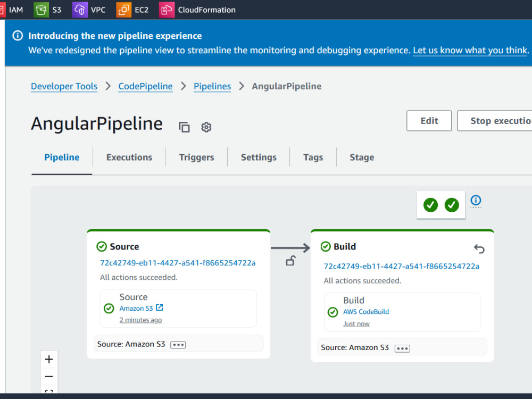This screenshot has height=399, width=532.
Task: Open the Triggers tab
Action: [196, 157]
